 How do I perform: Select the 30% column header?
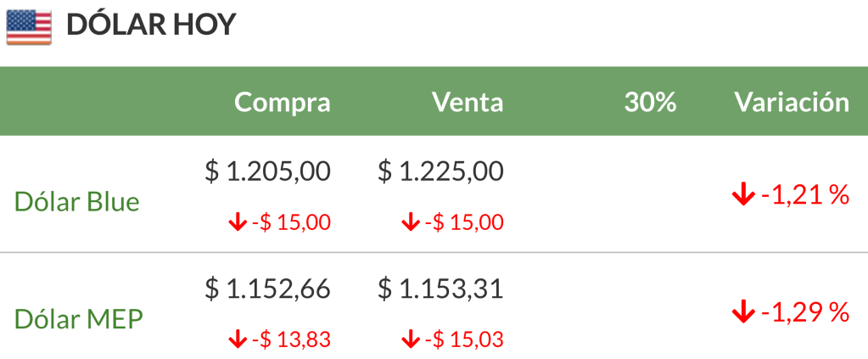click(650, 103)
